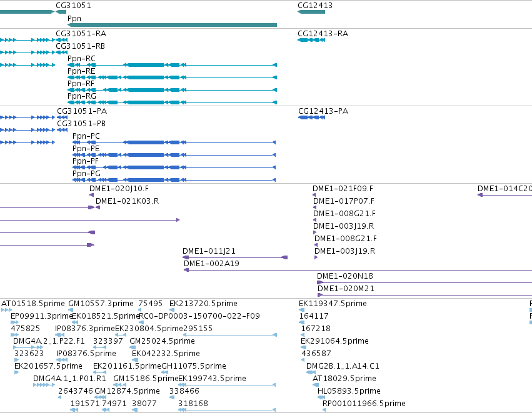This screenshot has height=413, width=532.
Task: Select the 323623 EST label
Action: 29,354
